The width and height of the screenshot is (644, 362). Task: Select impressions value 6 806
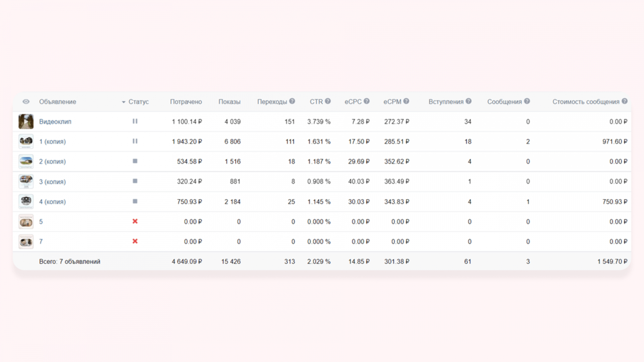233,142
